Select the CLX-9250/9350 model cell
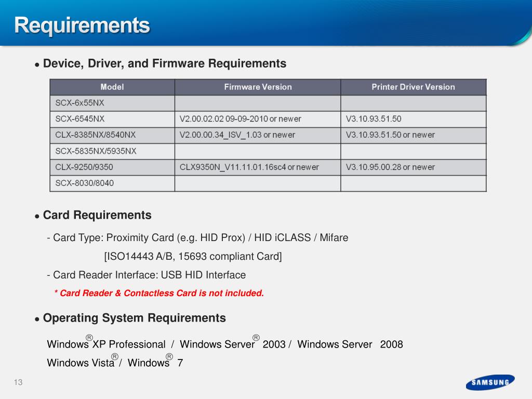This screenshot has width=532, height=399. 112,167
